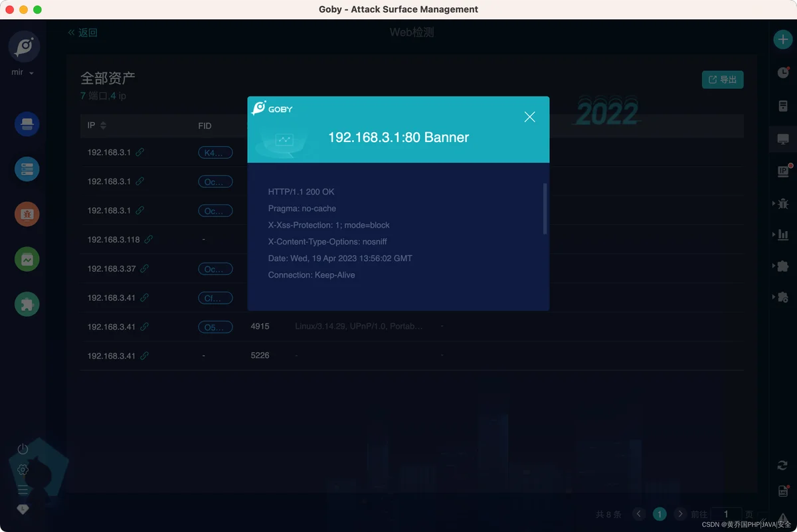Go back with the 返回 link
This screenshot has width=797, height=532.
coord(82,33)
